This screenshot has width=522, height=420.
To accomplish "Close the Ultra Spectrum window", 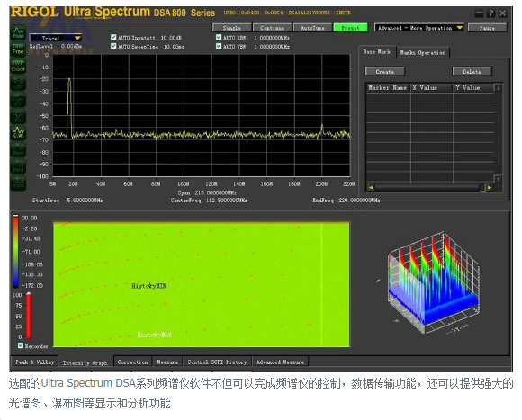I will 503,13.
